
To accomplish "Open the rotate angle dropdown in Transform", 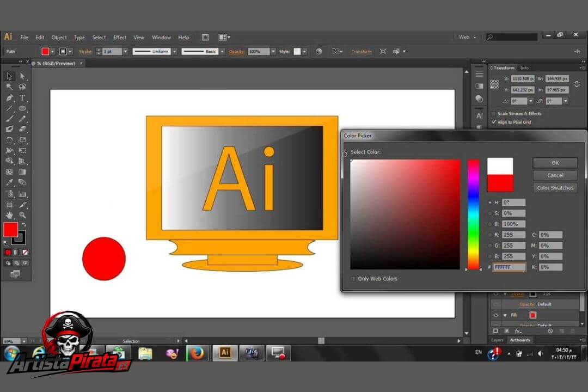I will click(531, 101).
